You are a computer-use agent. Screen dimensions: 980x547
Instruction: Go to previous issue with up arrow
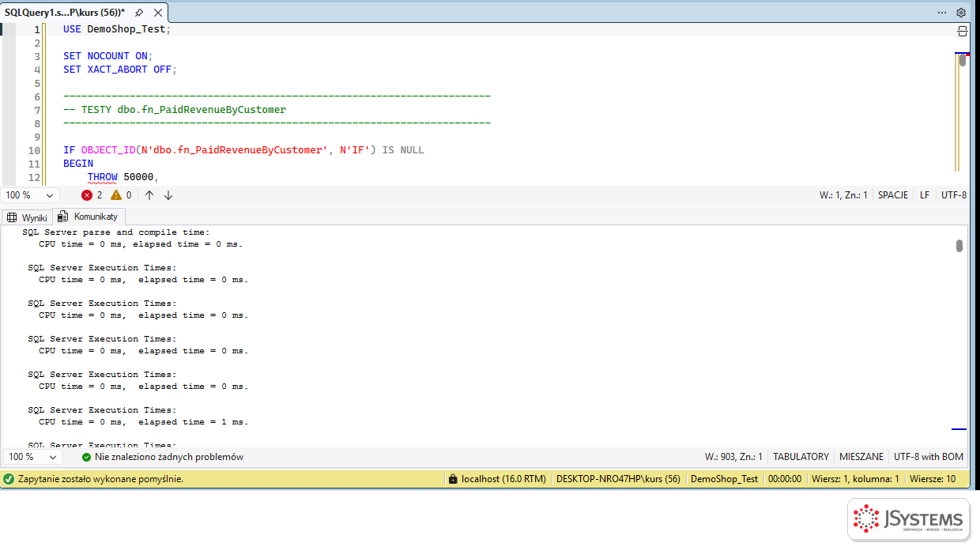pyautogui.click(x=149, y=195)
